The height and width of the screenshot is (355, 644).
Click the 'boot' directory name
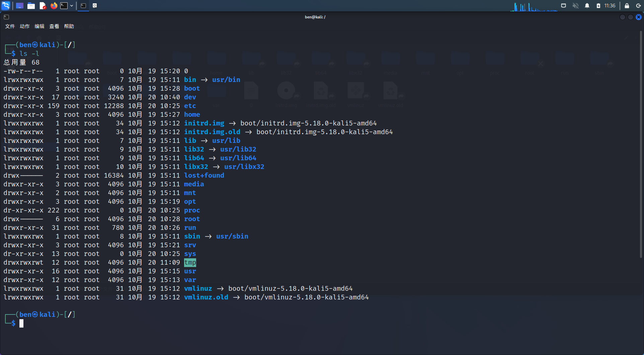click(x=192, y=88)
